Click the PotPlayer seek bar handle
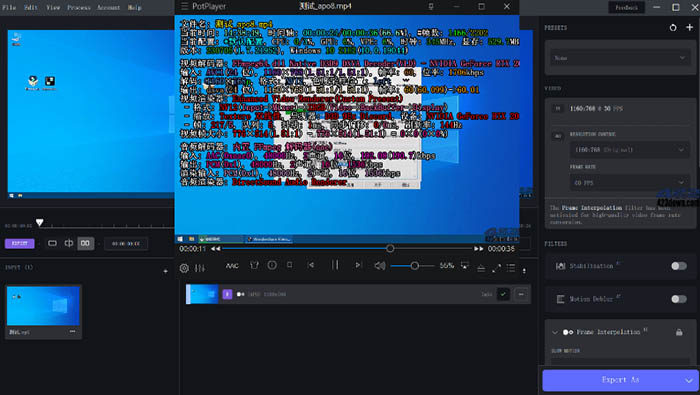Screen dimensions: 700x395 point(390,248)
